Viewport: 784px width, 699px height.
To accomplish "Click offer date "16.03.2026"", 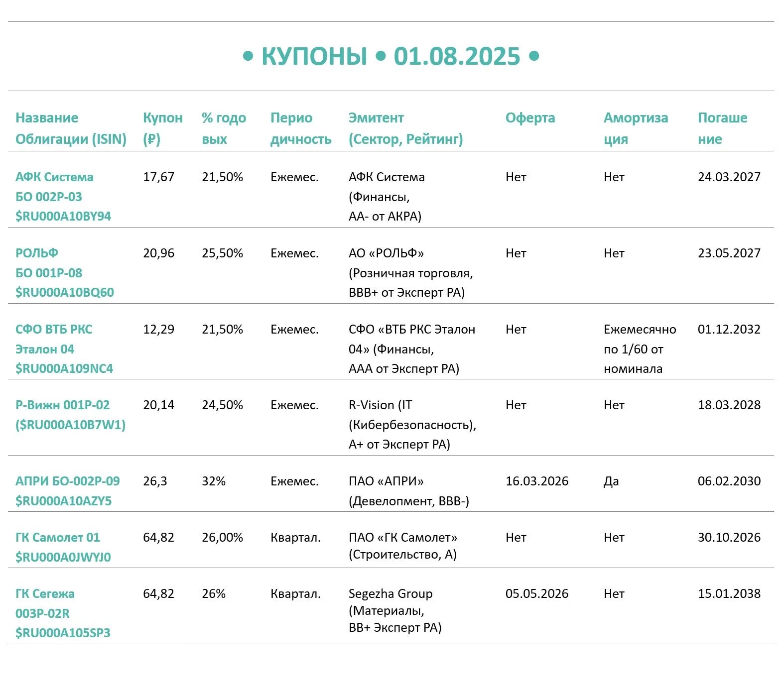I will point(537,481).
